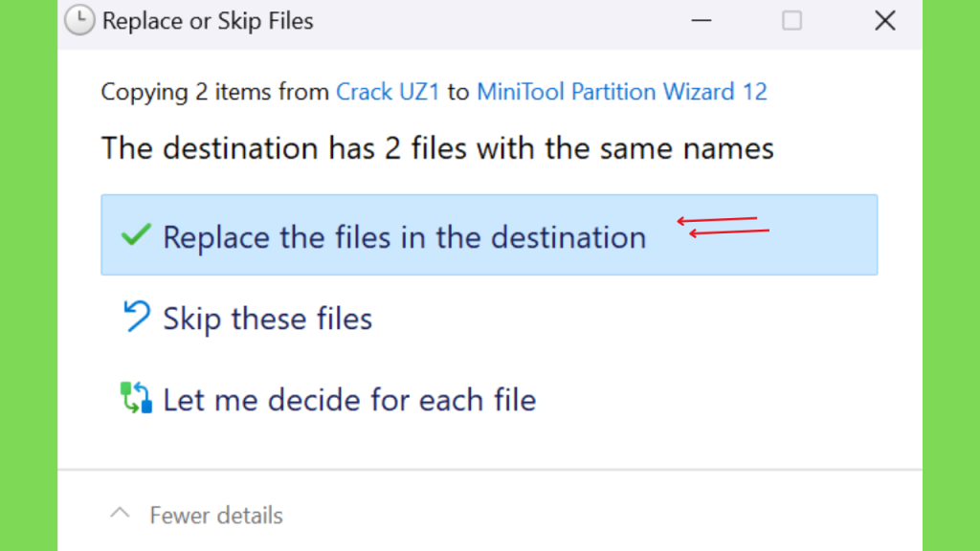Click the red arrows annotation
Screen dimensions: 980x551
724,227
